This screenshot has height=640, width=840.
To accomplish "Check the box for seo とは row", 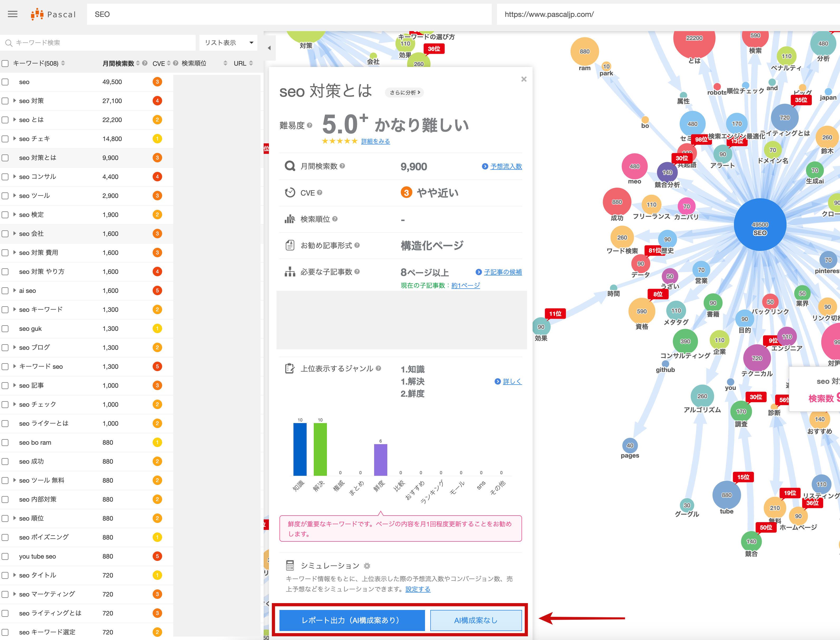I will click(5, 120).
